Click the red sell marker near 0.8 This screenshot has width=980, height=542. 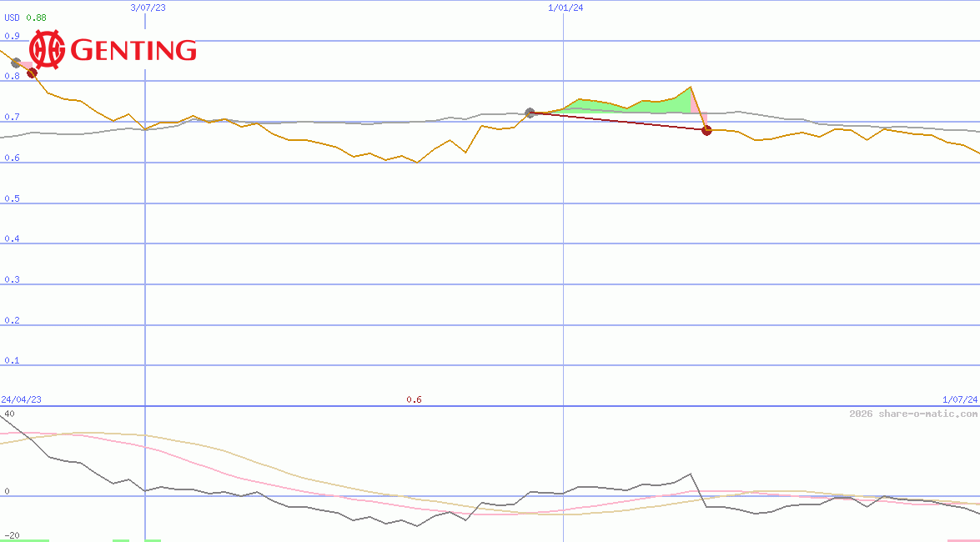(x=33, y=73)
